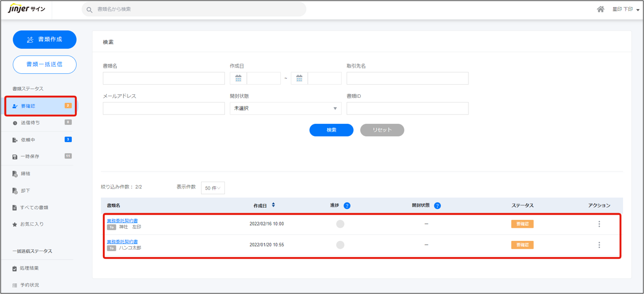The height and width of the screenshot is (294, 644).
Task: Open action menu for 2022/01/20 document
Action: tap(599, 245)
